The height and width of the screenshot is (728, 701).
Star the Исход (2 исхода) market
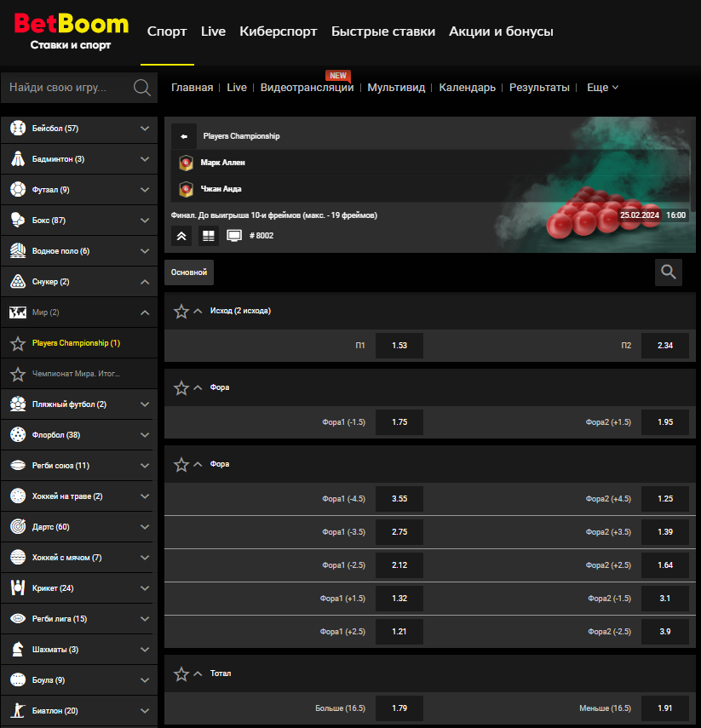(x=181, y=311)
